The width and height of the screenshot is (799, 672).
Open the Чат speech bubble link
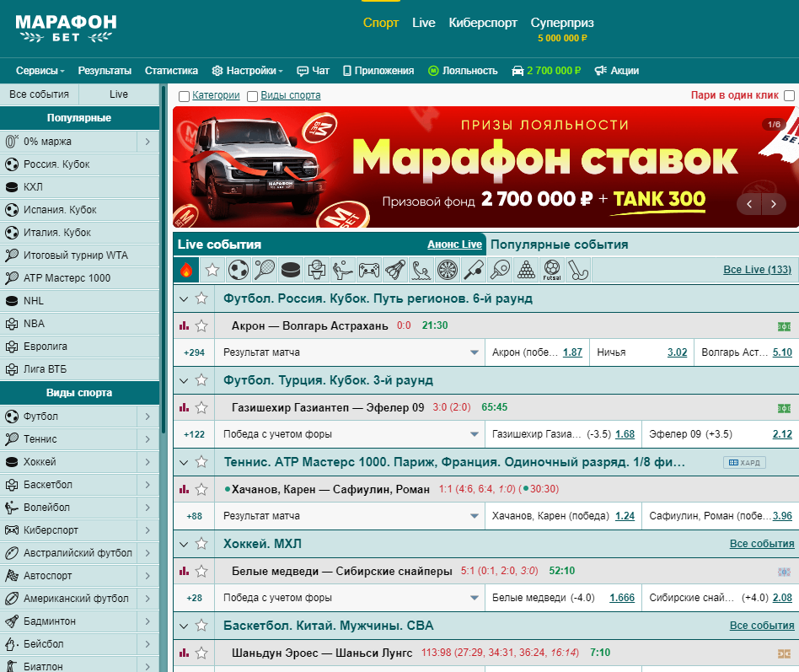coord(313,71)
